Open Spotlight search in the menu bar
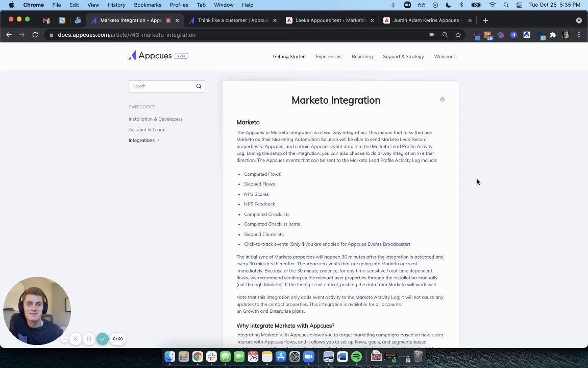This screenshot has width=588, height=368. point(506,5)
